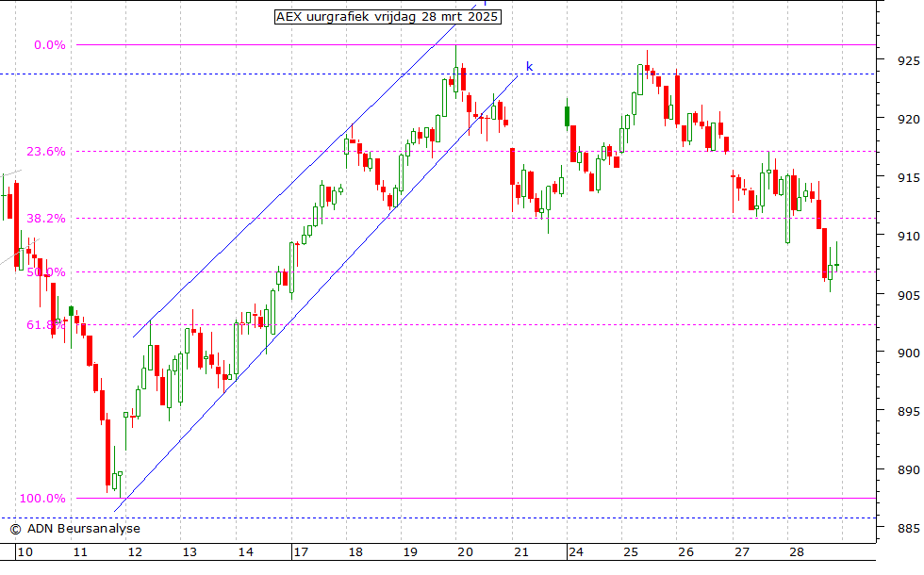924x575 pixels.
Task: Click the price axis value 885
Action: pos(908,529)
